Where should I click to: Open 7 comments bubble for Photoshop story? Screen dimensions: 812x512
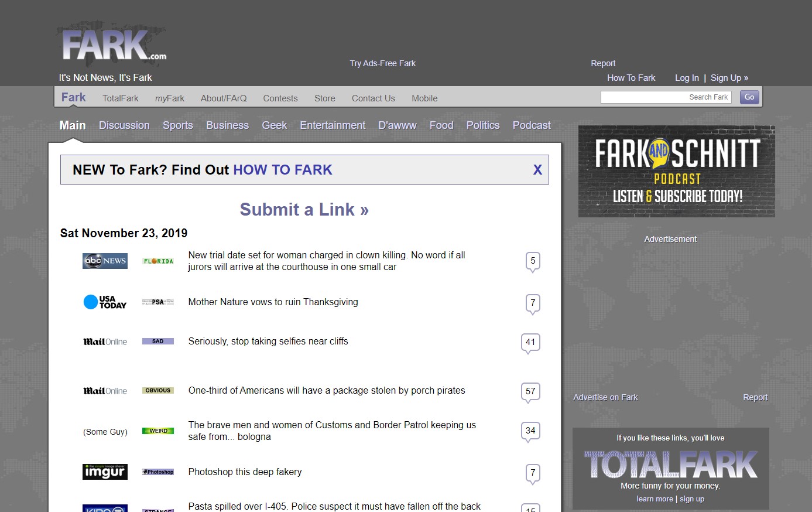pos(533,474)
